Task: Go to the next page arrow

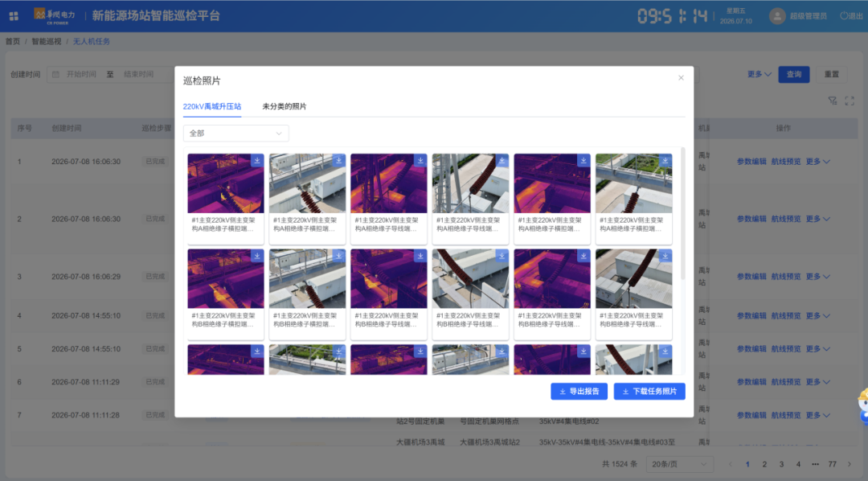Action: (850, 464)
